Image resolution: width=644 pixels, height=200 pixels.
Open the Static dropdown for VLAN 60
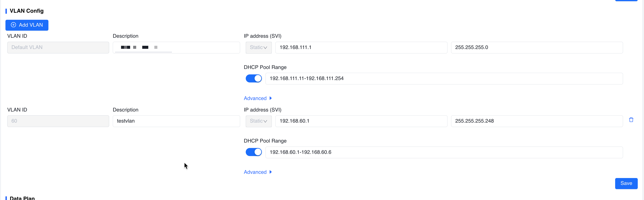click(x=258, y=121)
